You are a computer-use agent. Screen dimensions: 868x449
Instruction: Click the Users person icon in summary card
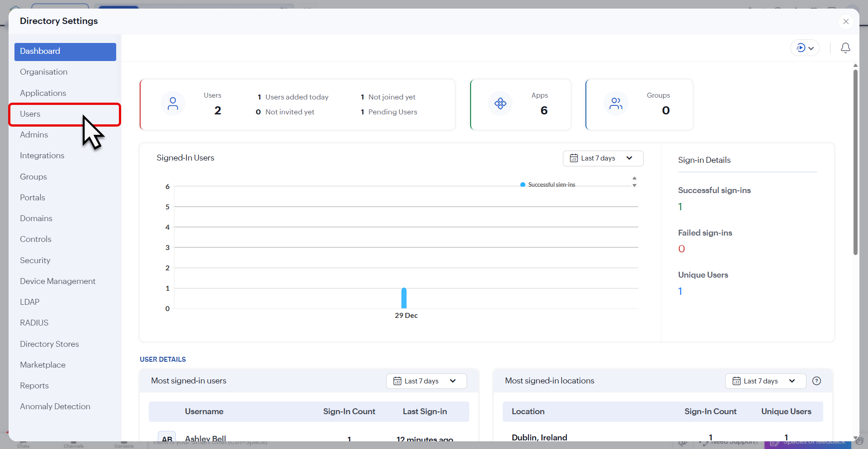[x=173, y=104]
